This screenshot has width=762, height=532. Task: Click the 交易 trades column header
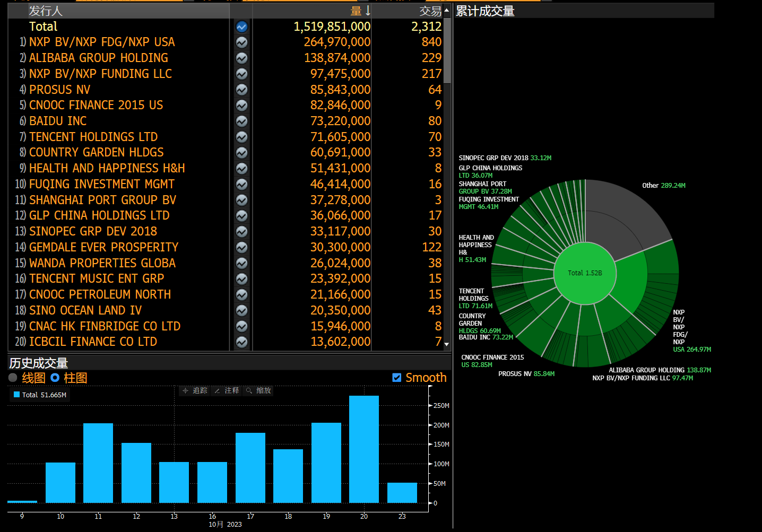pos(430,11)
